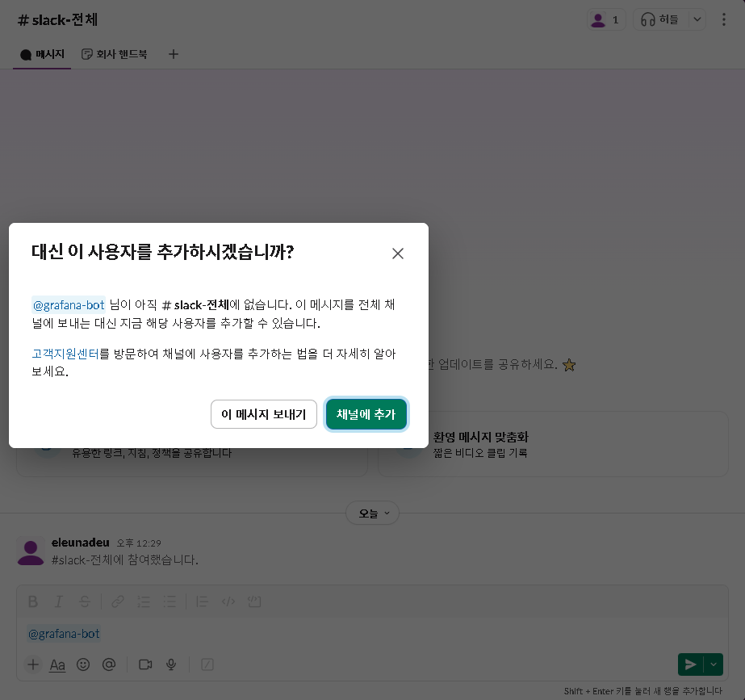Expand the huddle options dropdown arrow
The width and height of the screenshot is (745, 700).
click(697, 20)
